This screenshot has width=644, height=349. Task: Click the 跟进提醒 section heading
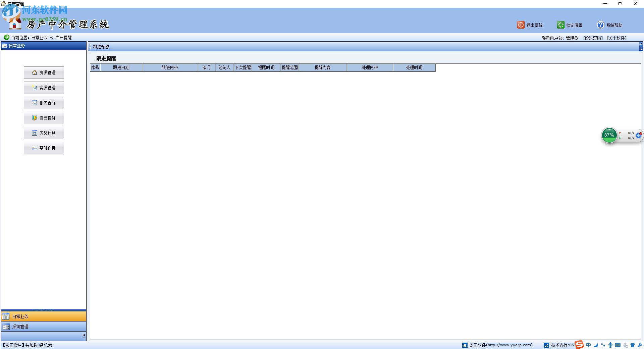point(106,58)
